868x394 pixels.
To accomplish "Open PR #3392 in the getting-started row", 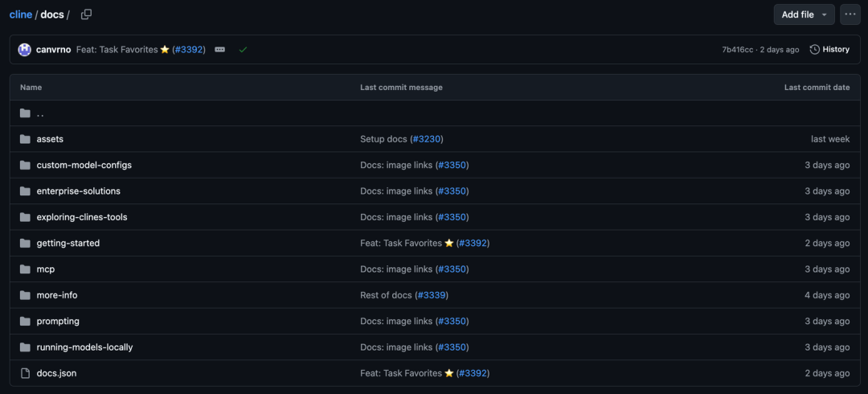I will pos(473,244).
